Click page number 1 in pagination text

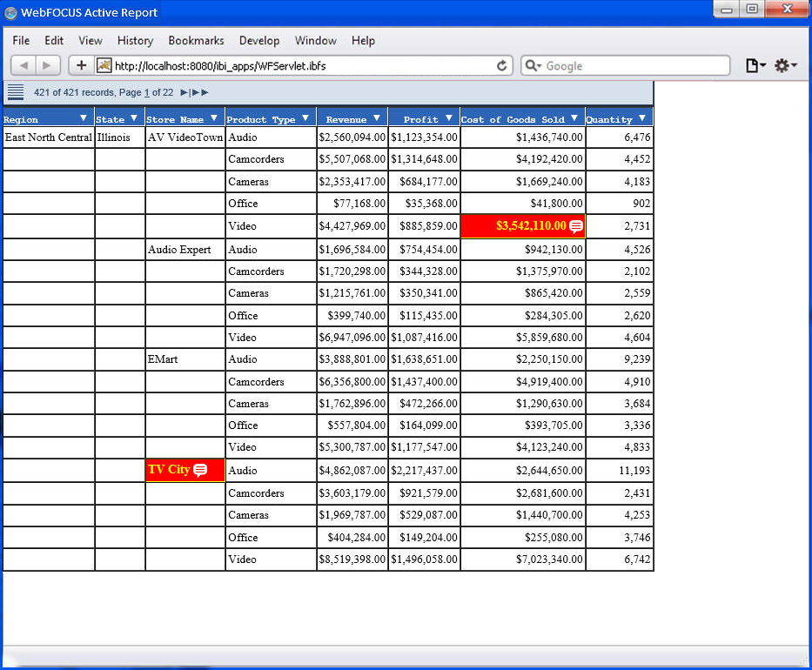click(146, 93)
